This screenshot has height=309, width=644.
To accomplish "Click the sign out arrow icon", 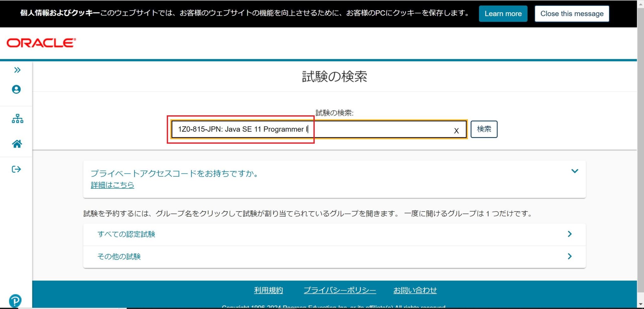I will pos(16,169).
